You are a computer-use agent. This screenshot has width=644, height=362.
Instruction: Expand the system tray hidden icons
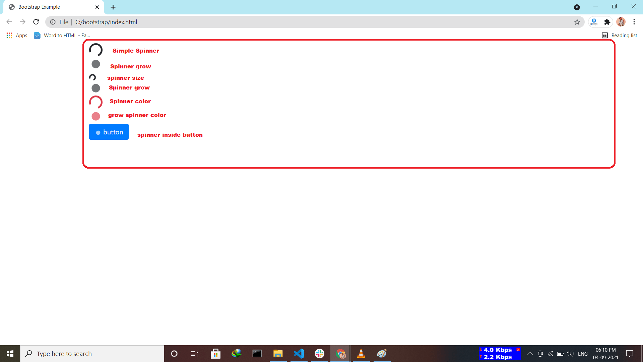[x=530, y=354]
